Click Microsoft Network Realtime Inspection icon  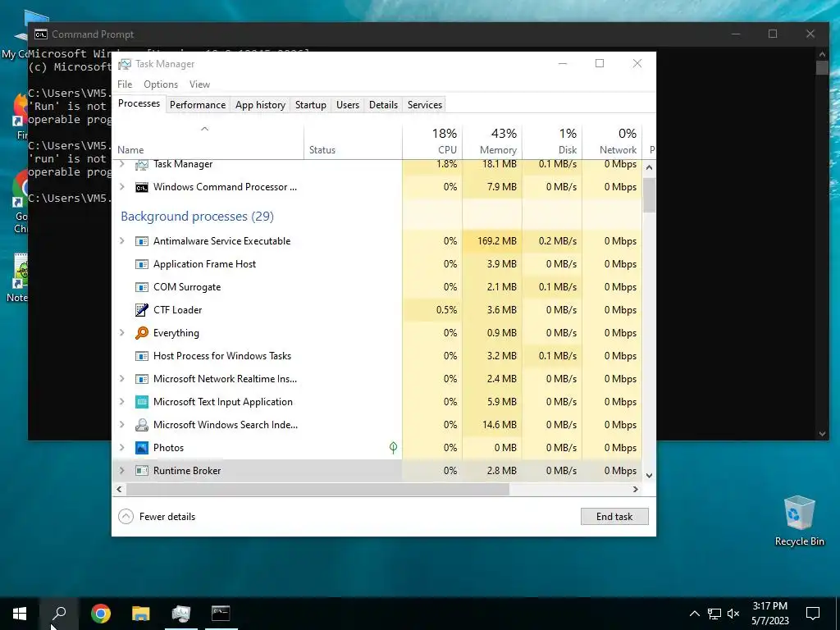(141, 379)
